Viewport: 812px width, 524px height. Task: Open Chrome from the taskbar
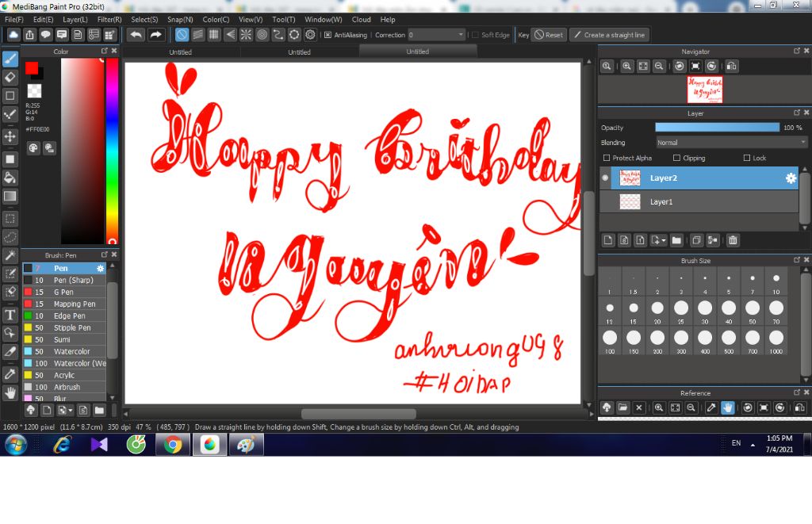tap(173, 444)
